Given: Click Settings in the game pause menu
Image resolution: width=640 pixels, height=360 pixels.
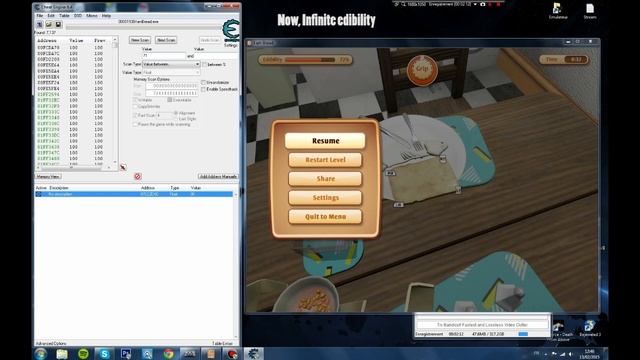Looking at the screenshot, I should point(325,198).
